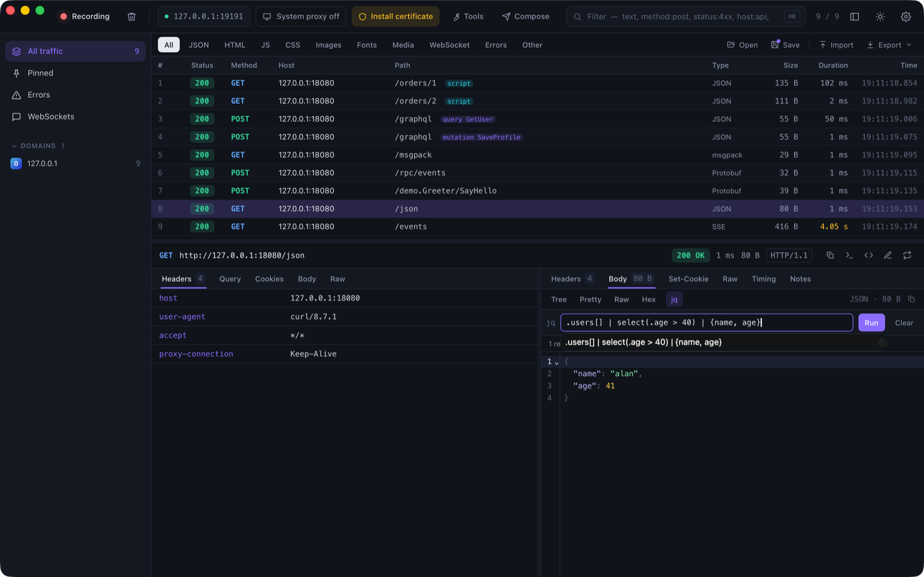Save the current session
The height and width of the screenshot is (577, 924).
(x=785, y=45)
